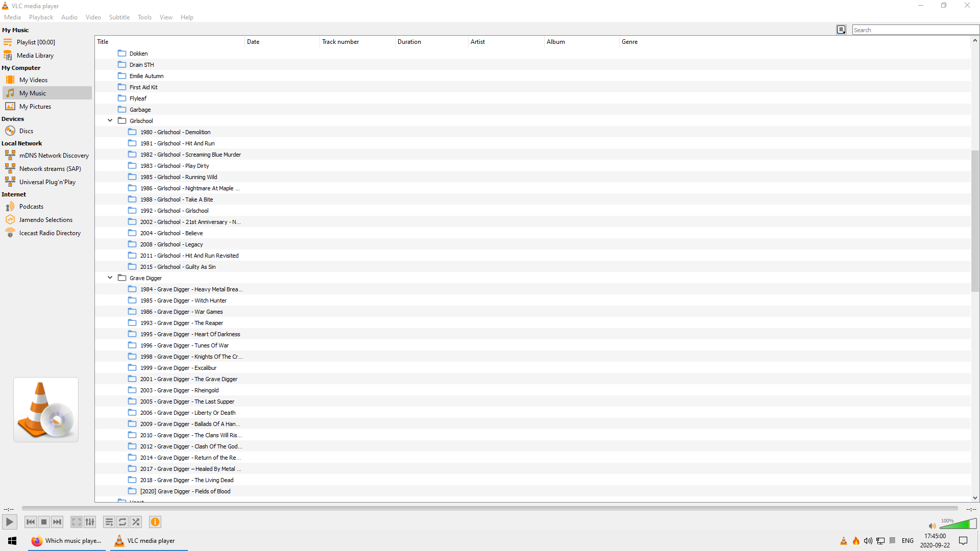Screen dimensions: 980x551
Task: Click the search input field
Action: coord(912,30)
